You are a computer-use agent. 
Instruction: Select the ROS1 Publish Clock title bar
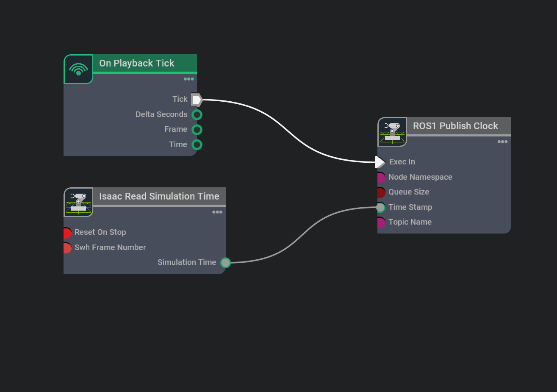(x=455, y=126)
